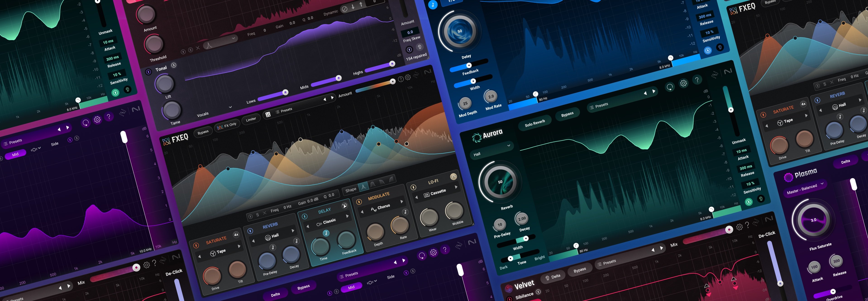Toggle the REVERB power button in central FXEQ

tap(250, 231)
